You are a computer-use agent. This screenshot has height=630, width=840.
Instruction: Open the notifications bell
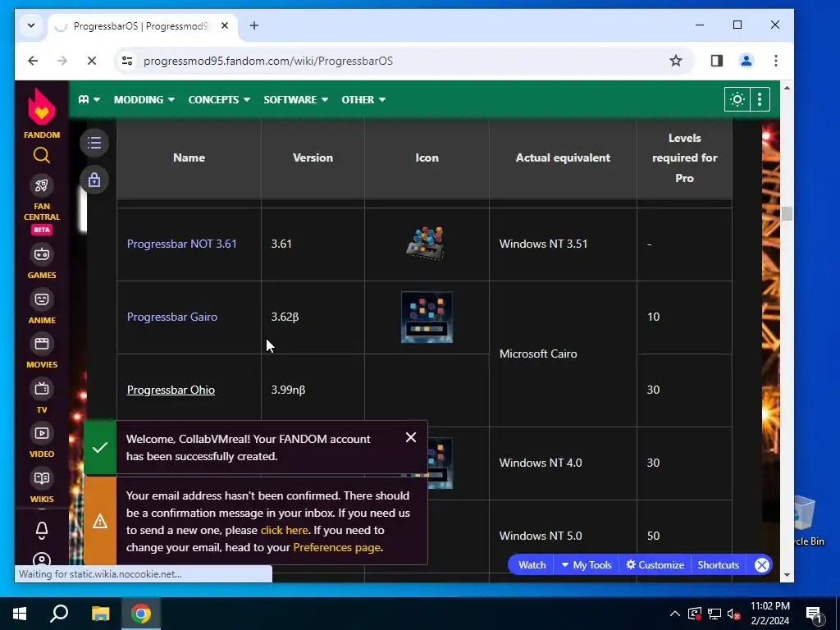(x=41, y=530)
